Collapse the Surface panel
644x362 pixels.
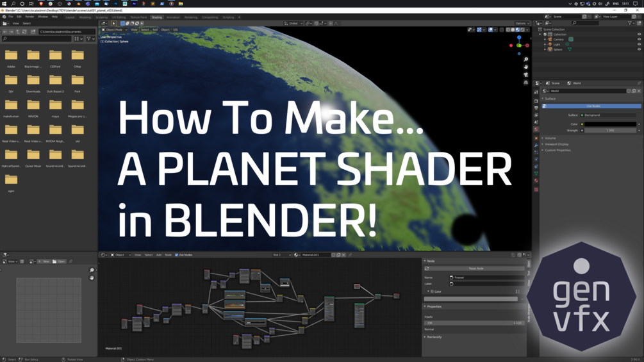(x=550, y=99)
